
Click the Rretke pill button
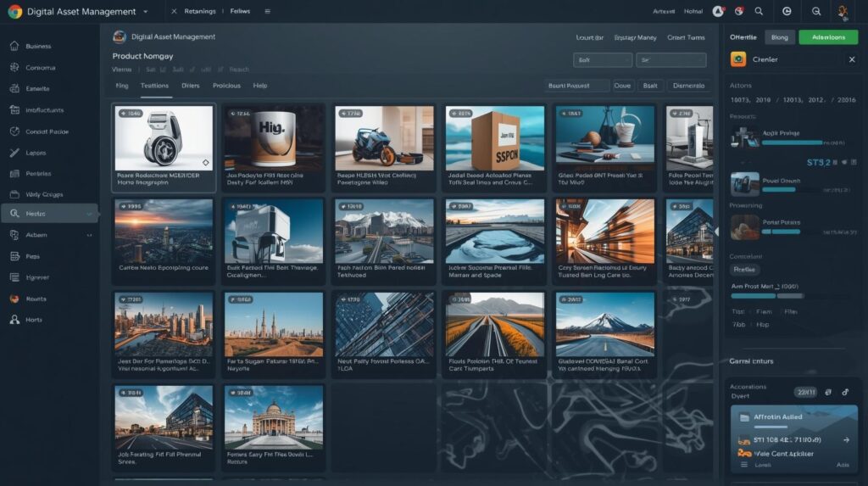click(744, 270)
